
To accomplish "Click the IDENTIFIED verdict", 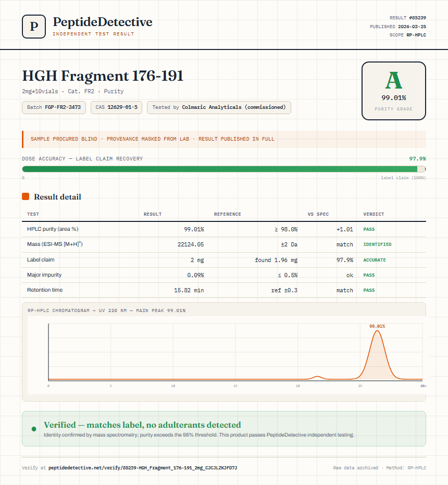I will coord(377,244).
